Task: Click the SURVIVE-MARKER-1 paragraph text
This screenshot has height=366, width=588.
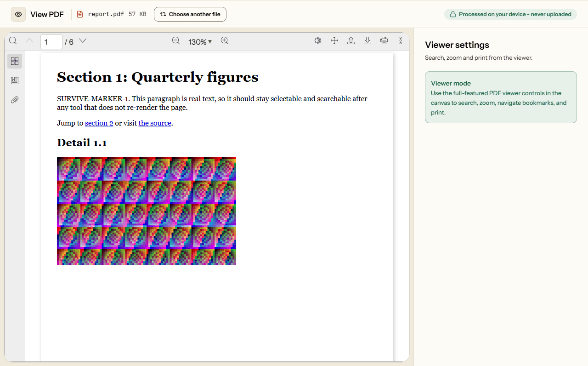Action: pyautogui.click(x=212, y=103)
